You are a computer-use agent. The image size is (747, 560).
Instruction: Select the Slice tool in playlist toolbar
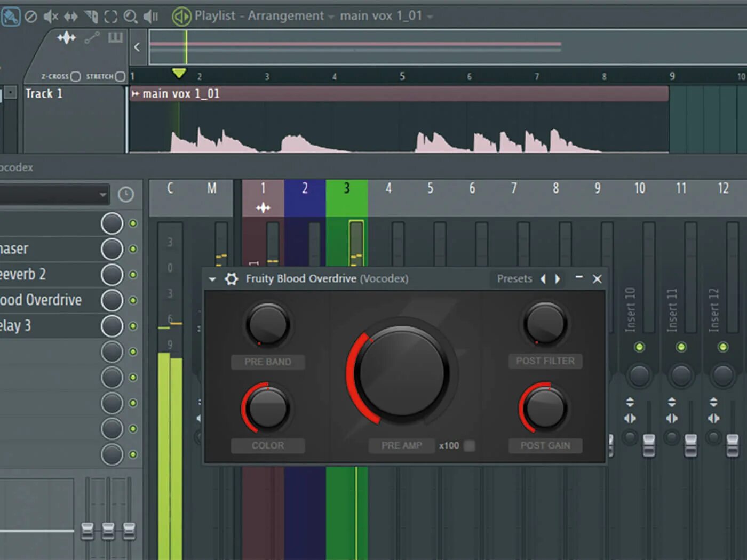coord(91,17)
